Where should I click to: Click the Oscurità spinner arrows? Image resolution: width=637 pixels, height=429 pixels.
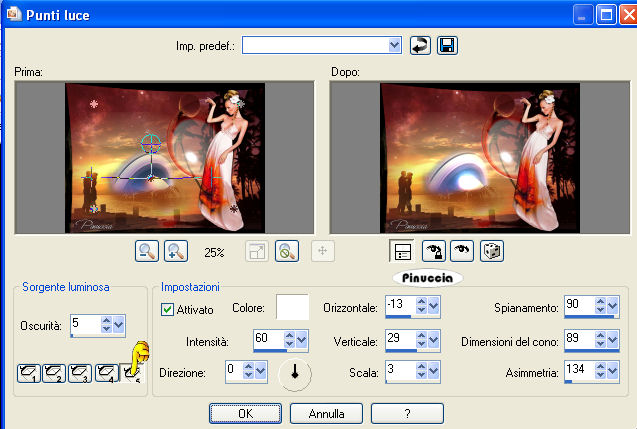[106, 325]
